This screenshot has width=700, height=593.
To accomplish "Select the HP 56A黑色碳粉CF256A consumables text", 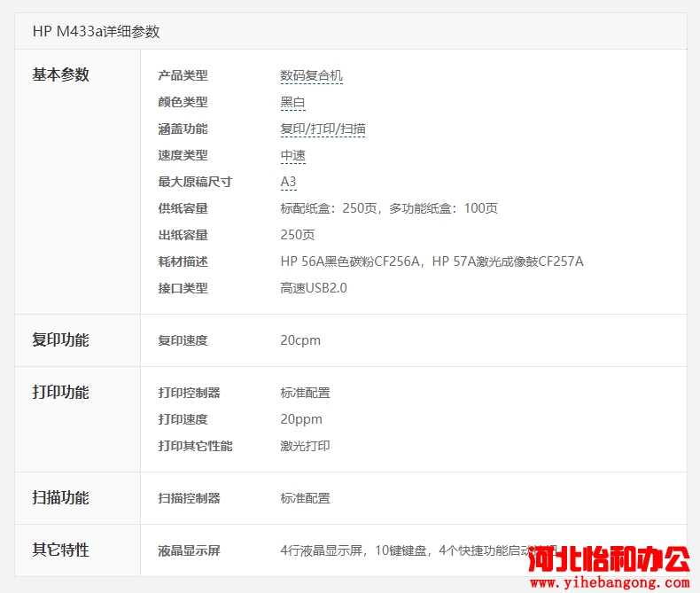I will pyautogui.click(x=350, y=261).
